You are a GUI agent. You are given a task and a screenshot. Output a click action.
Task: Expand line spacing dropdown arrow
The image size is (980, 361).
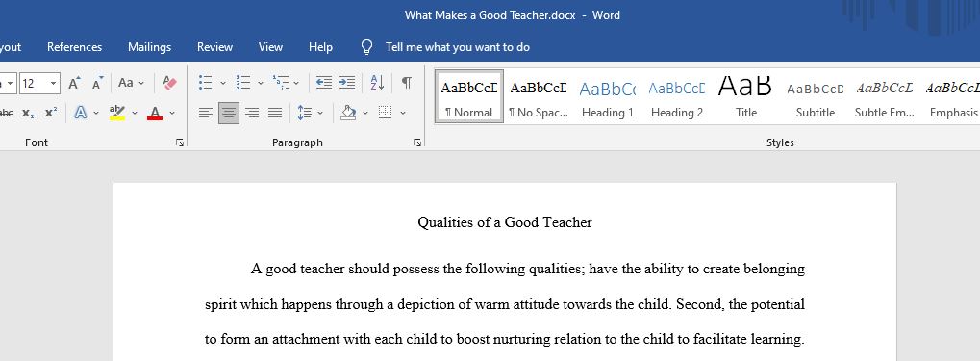(320, 114)
